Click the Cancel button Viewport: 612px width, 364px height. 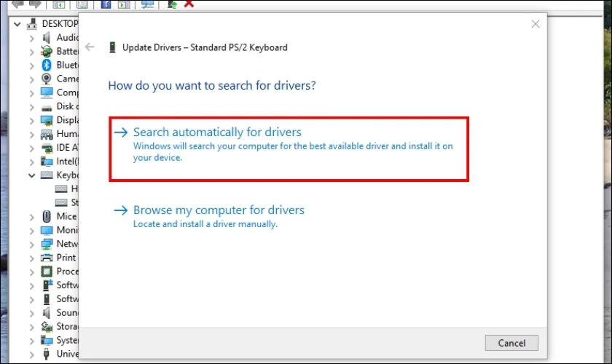[511, 343]
